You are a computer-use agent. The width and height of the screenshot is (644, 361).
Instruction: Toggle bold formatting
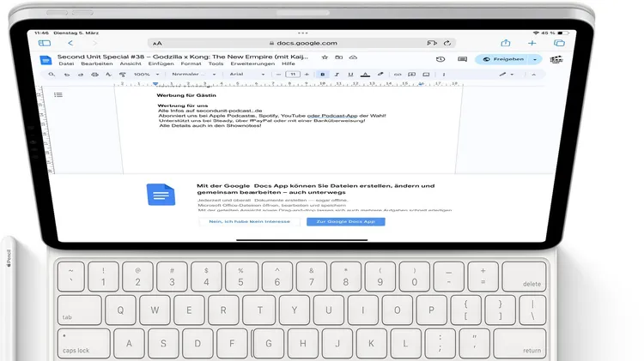click(323, 75)
